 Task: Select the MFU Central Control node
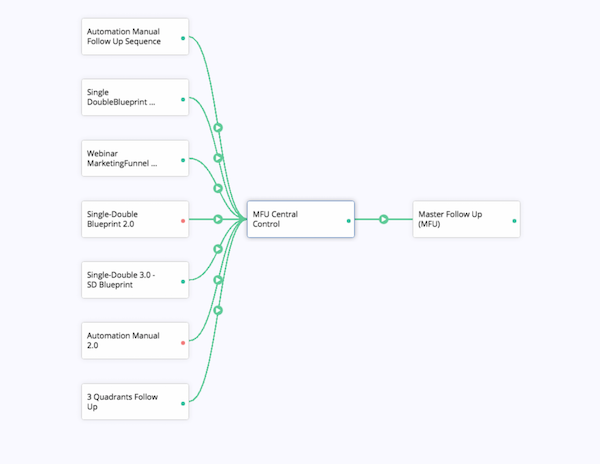(x=301, y=219)
